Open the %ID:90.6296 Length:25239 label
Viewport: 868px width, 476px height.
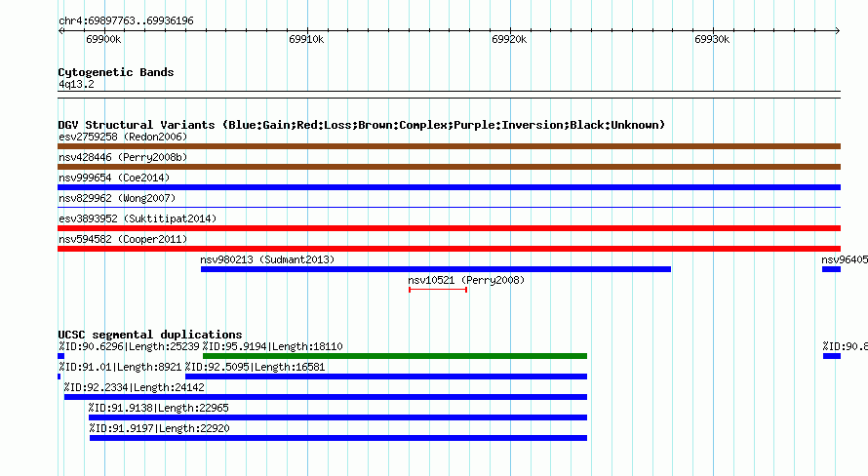[x=129, y=346]
